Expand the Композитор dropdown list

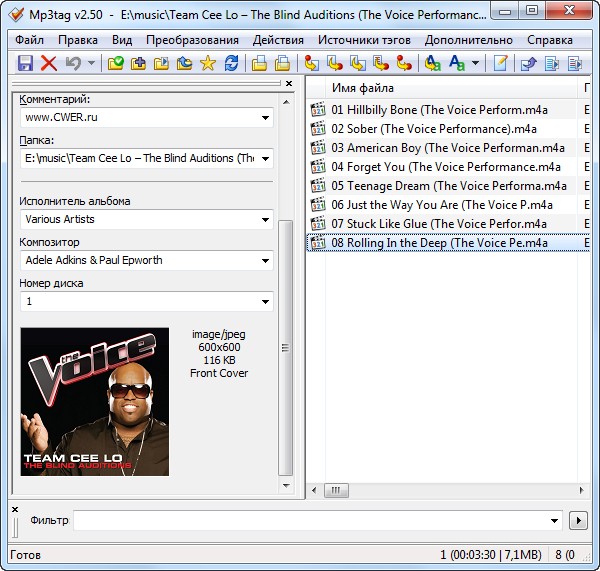(265, 260)
